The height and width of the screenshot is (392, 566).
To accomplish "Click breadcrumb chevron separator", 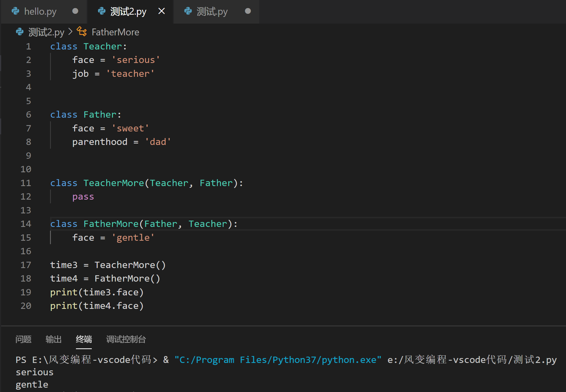I will pyautogui.click(x=70, y=32).
